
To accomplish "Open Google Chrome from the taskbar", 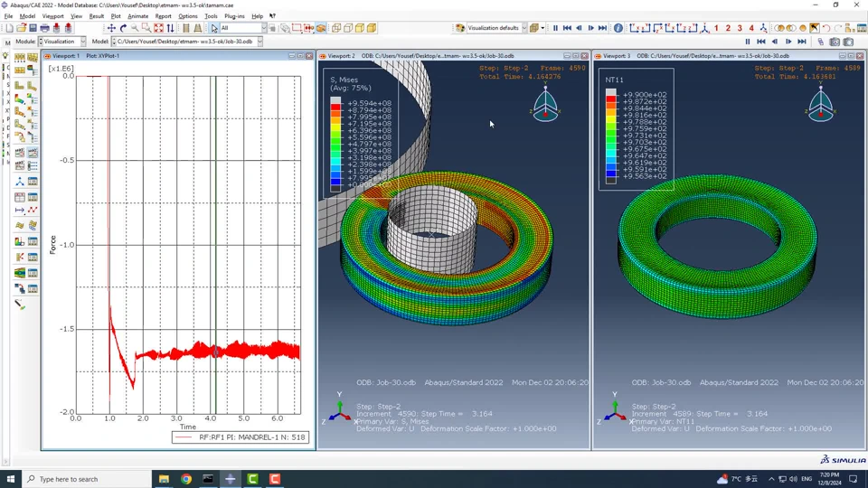I will click(x=185, y=479).
